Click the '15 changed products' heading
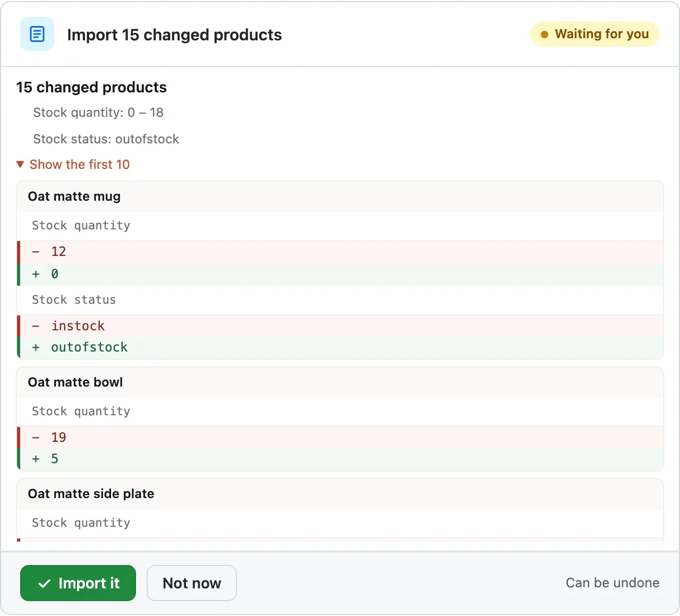The height and width of the screenshot is (616, 680). pos(91,87)
